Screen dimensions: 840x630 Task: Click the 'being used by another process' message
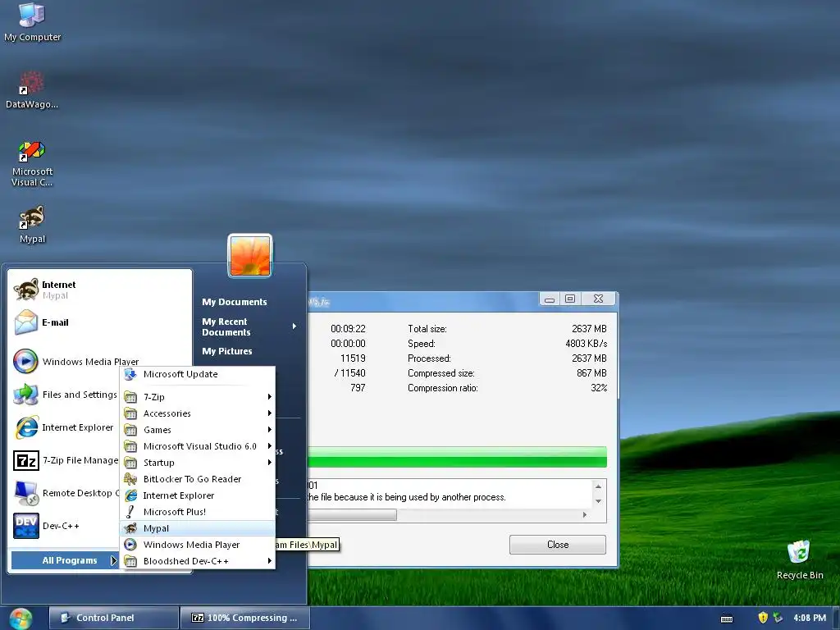click(x=407, y=497)
